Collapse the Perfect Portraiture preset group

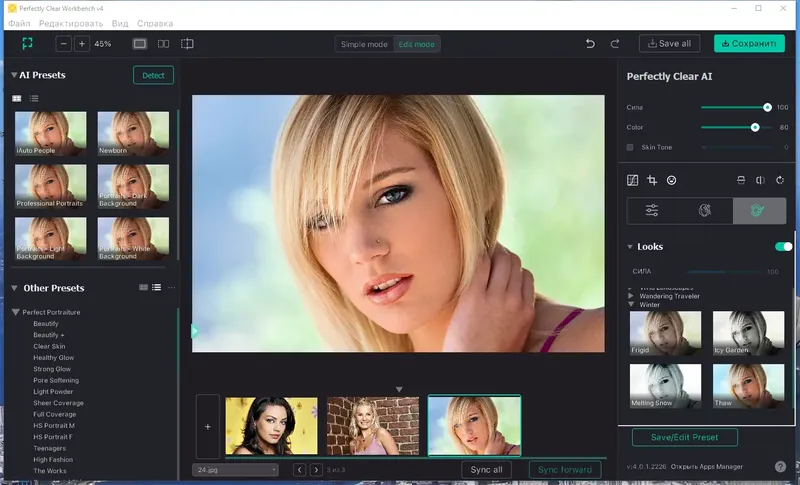(x=15, y=312)
